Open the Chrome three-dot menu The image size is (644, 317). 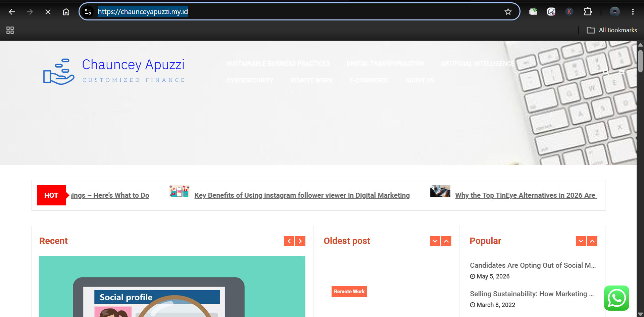pyautogui.click(x=633, y=12)
